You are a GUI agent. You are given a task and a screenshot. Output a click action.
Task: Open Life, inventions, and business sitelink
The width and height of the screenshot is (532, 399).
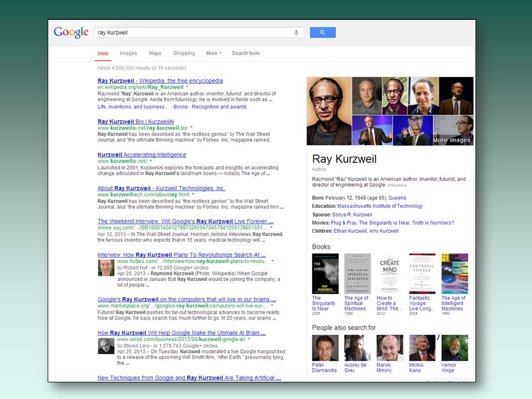tap(133, 107)
